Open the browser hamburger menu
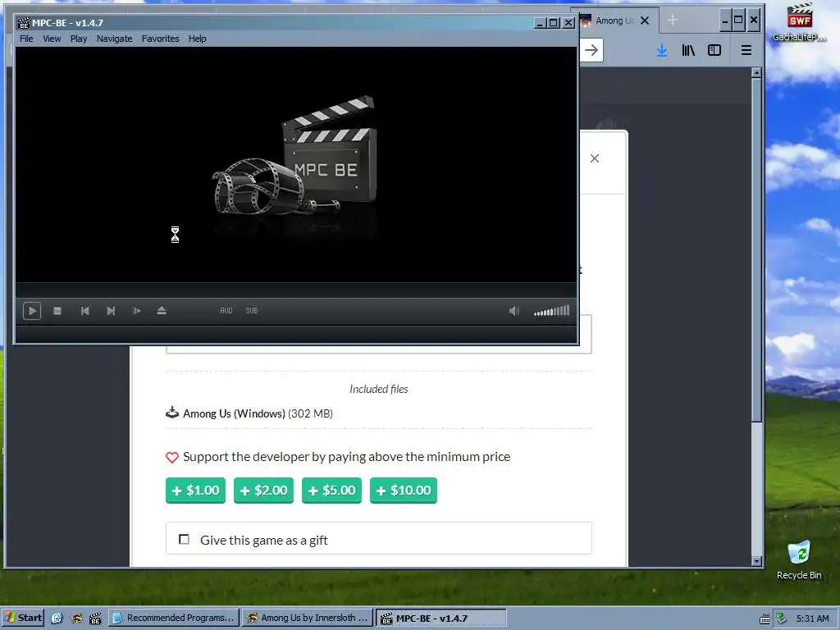 [746, 50]
